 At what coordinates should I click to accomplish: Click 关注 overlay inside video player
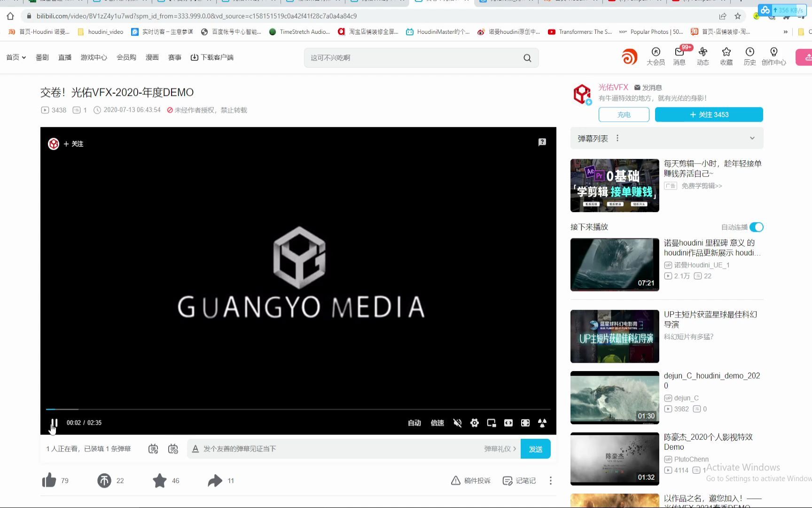(x=73, y=144)
